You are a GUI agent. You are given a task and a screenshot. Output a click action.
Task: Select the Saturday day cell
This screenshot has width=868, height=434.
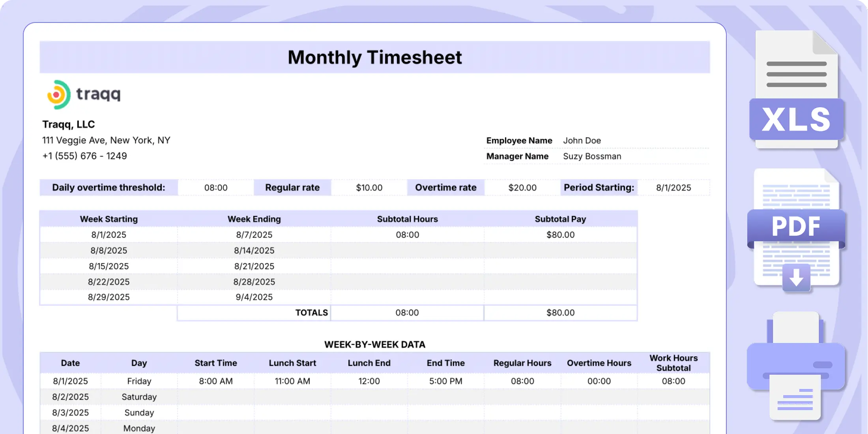[139, 397]
